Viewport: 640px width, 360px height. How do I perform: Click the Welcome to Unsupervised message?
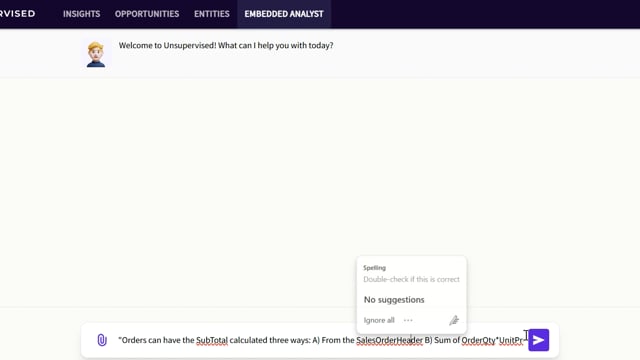[226, 45]
